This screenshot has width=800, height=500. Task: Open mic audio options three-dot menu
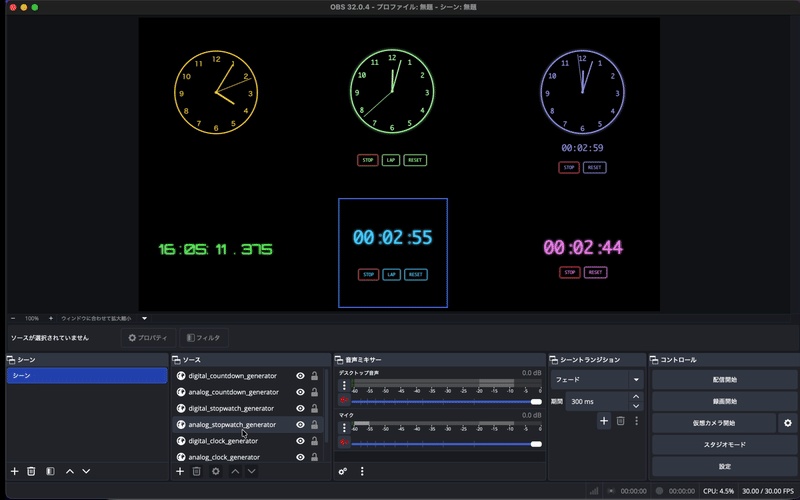pos(344,428)
